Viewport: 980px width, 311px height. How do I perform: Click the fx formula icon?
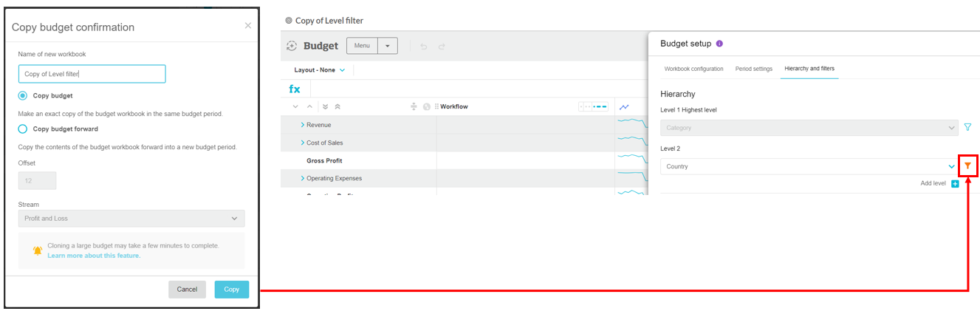click(295, 89)
